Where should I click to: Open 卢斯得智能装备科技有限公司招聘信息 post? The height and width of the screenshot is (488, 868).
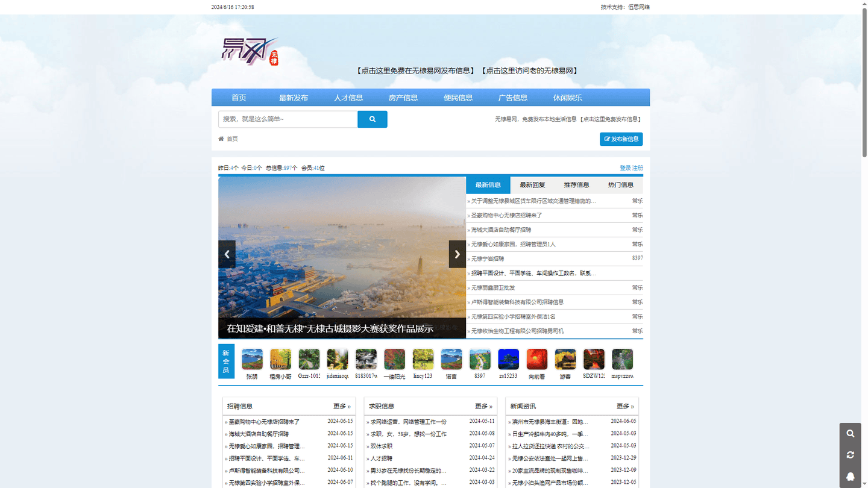point(518,302)
